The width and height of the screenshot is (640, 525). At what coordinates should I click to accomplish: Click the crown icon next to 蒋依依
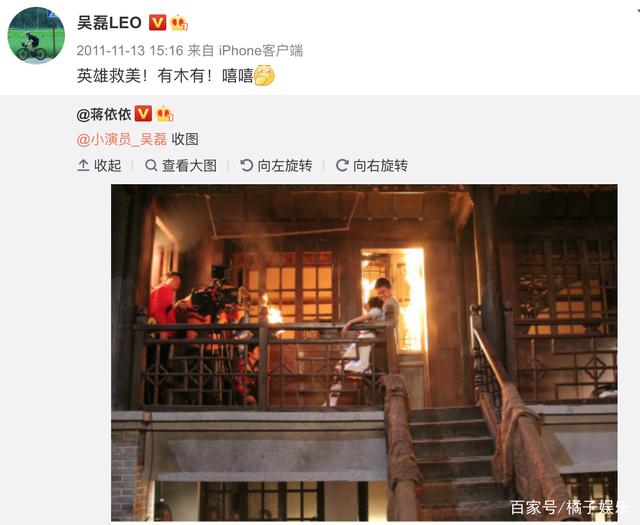[164, 114]
